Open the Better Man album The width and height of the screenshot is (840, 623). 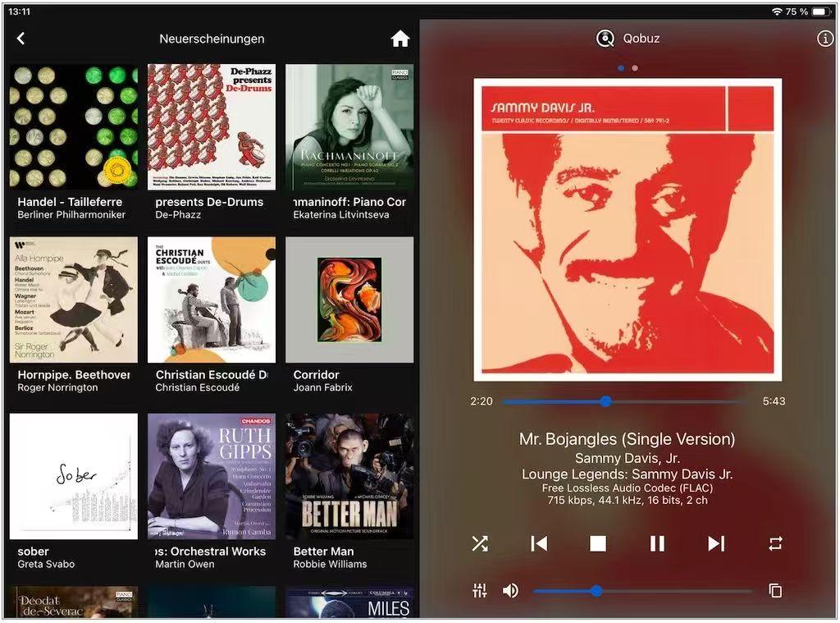(x=349, y=476)
